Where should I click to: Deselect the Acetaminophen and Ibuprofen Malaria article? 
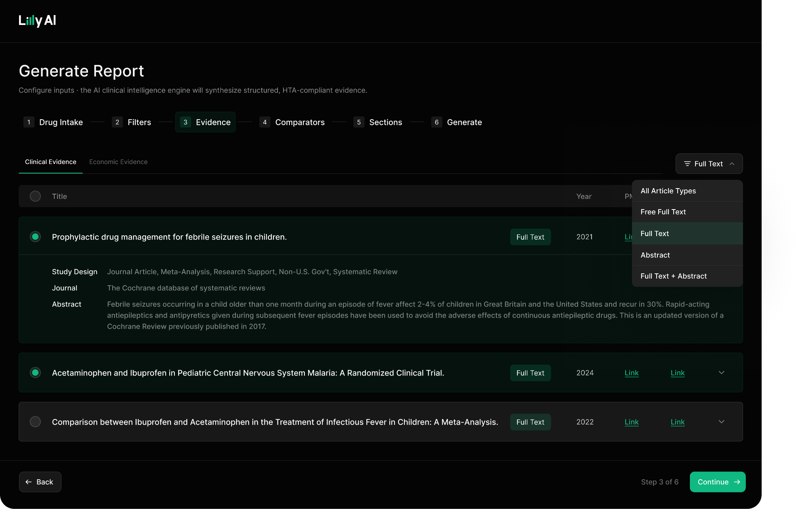tap(35, 373)
